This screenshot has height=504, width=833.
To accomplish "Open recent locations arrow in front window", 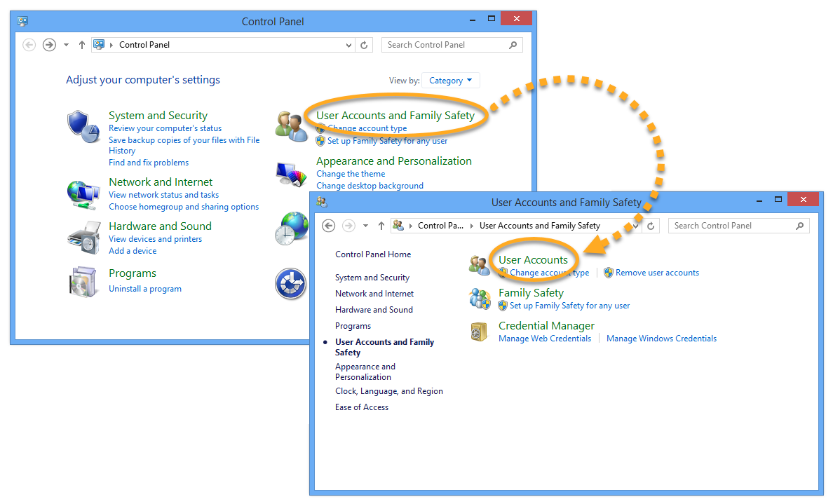I will [x=365, y=226].
